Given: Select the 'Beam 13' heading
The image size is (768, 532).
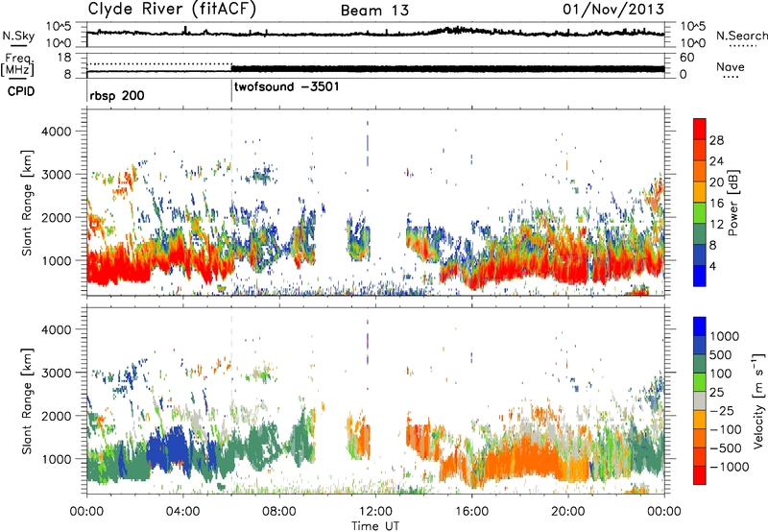Looking at the screenshot, I should click(374, 11).
